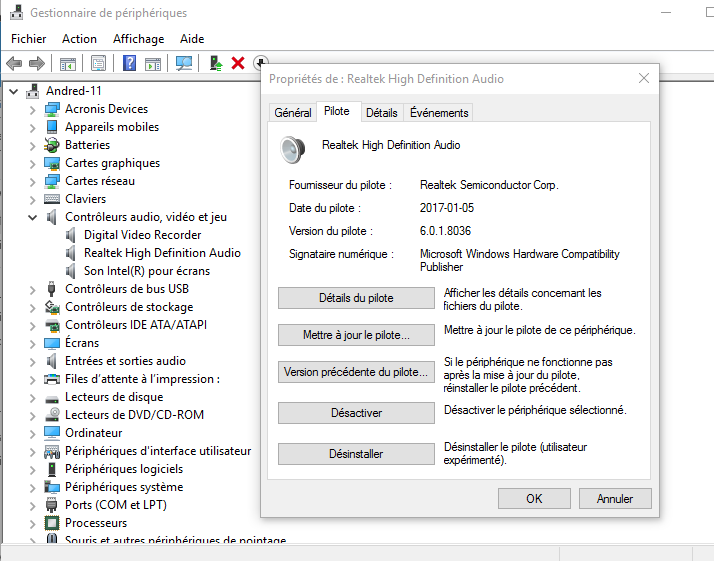Viewport: 714px width, 561px height.
Task: Open the Action menu
Action: pos(79,39)
